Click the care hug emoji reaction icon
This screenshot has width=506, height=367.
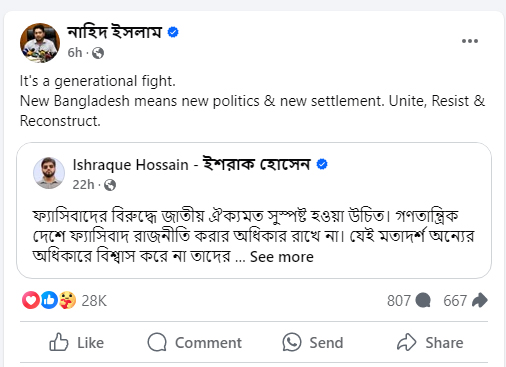tap(67, 300)
